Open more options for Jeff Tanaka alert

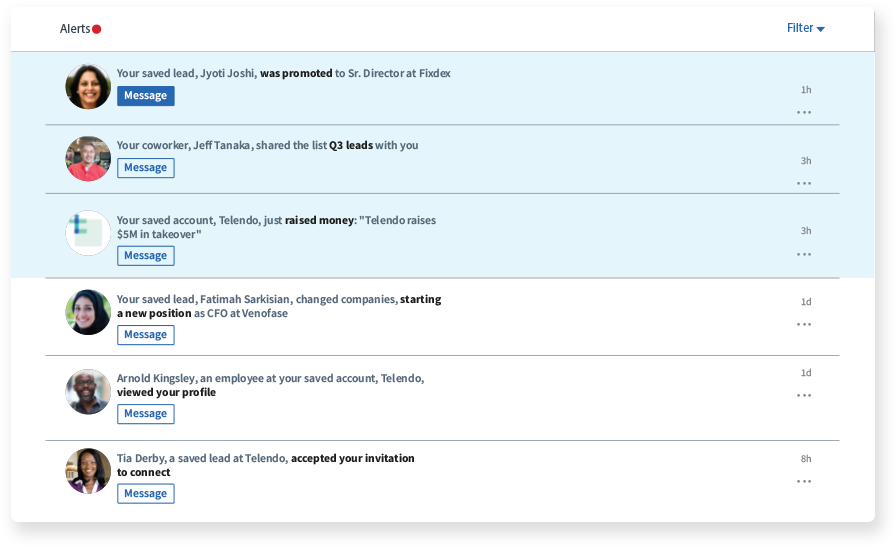pyautogui.click(x=804, y=183)
